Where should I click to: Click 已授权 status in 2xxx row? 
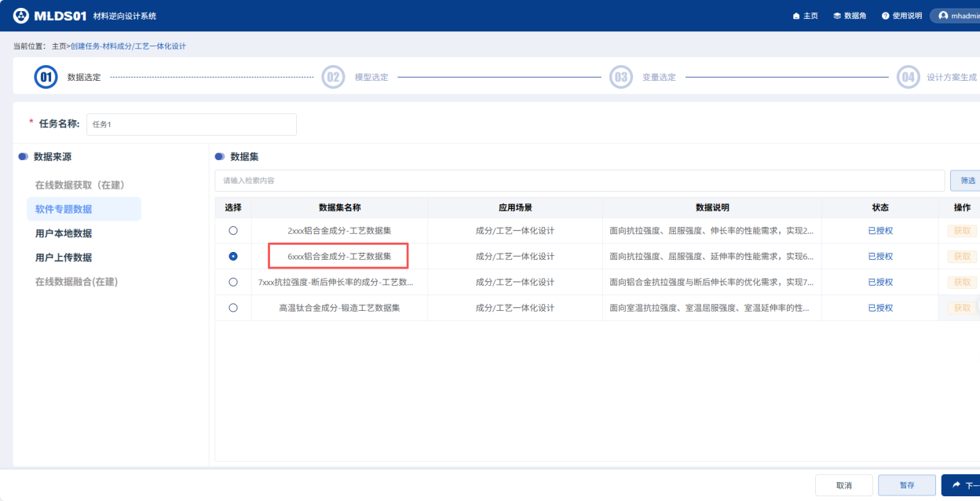[880, 231]
